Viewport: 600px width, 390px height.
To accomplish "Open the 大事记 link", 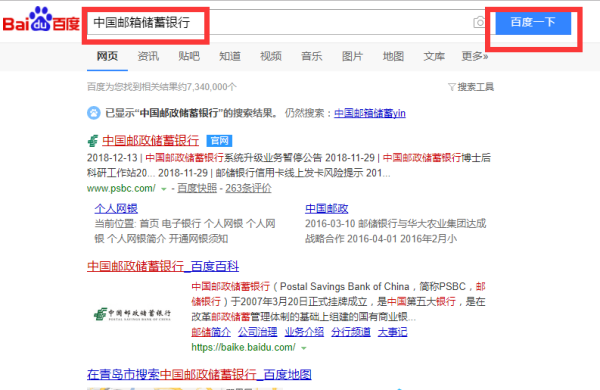I will pos(392,332).
